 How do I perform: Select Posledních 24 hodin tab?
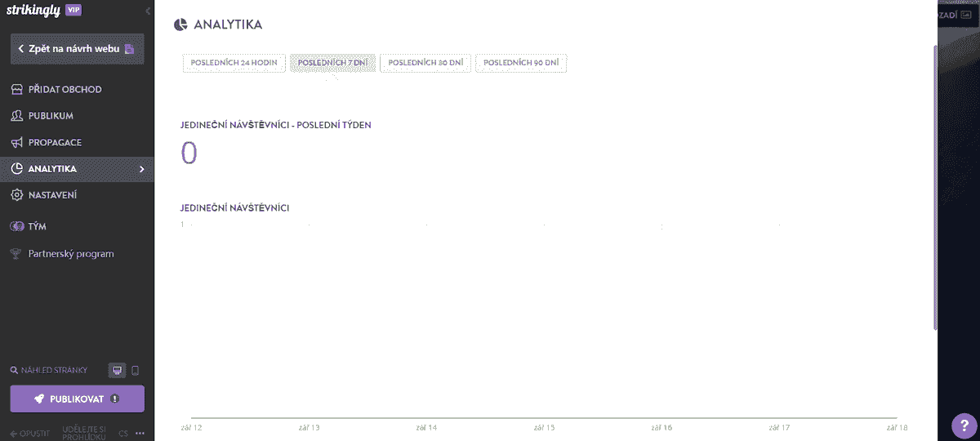point(234,63)
